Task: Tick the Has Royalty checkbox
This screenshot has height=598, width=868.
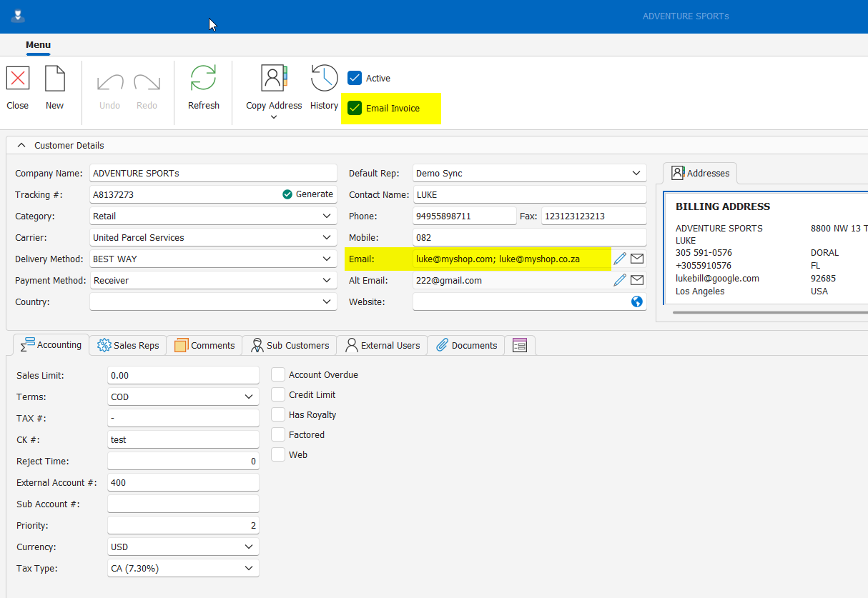Action: 278,414
